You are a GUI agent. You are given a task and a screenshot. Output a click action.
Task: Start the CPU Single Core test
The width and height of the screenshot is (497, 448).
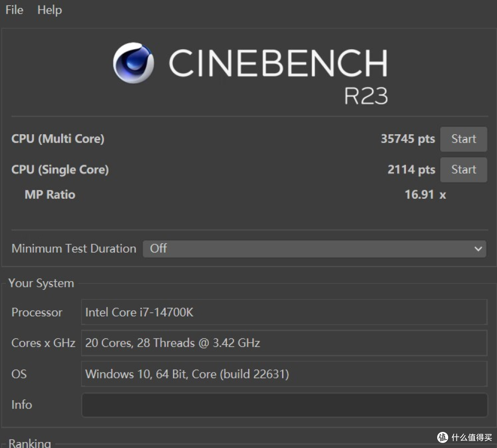click(463, 170)
